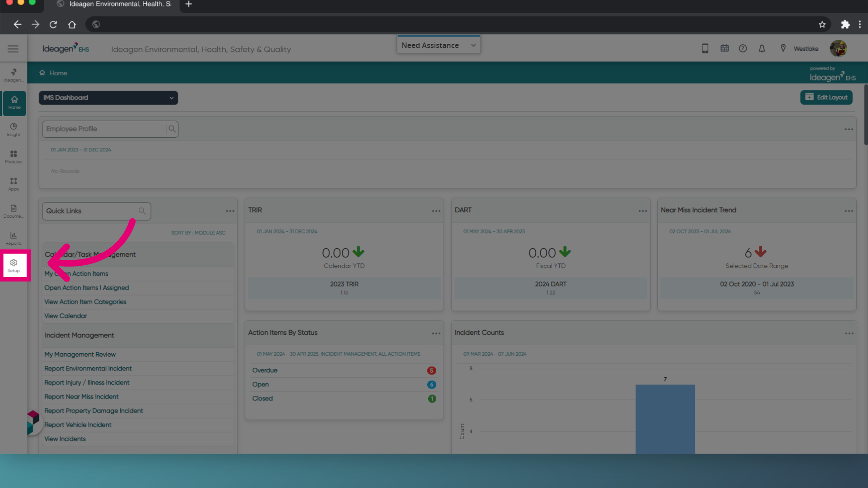Screen dimensions: 868x488
Task: Open the user profile avatar
Action: [x=838, y=48]
